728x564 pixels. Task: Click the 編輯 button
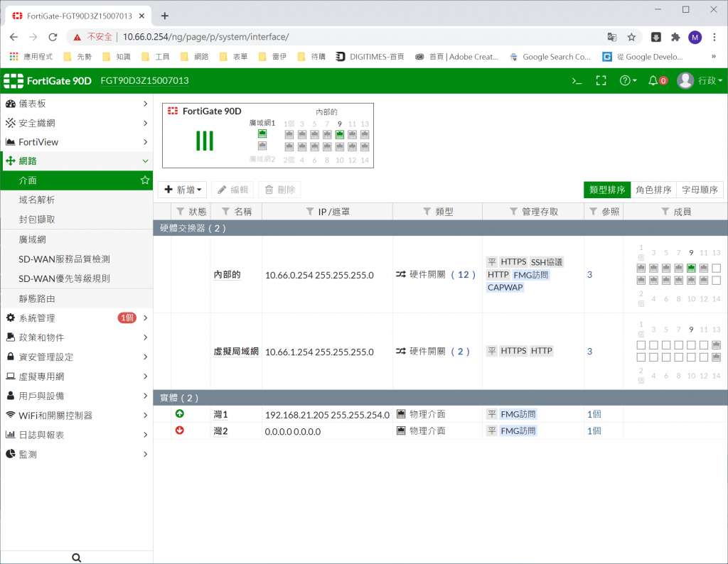(232, 190)
